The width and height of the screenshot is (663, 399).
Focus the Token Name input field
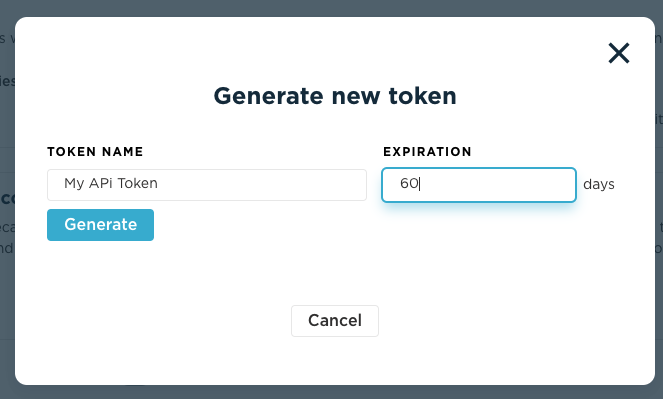207,185
